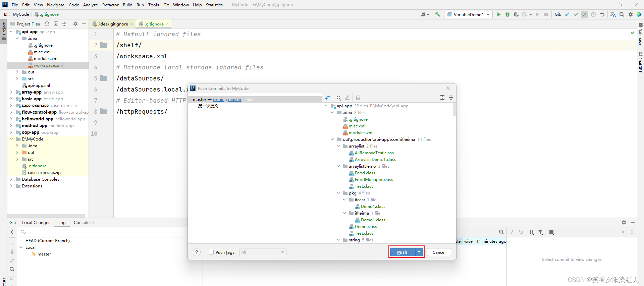Open Group By icon in push dialog
This screenshot has height=286, width=644.
(x=339, y=98)
